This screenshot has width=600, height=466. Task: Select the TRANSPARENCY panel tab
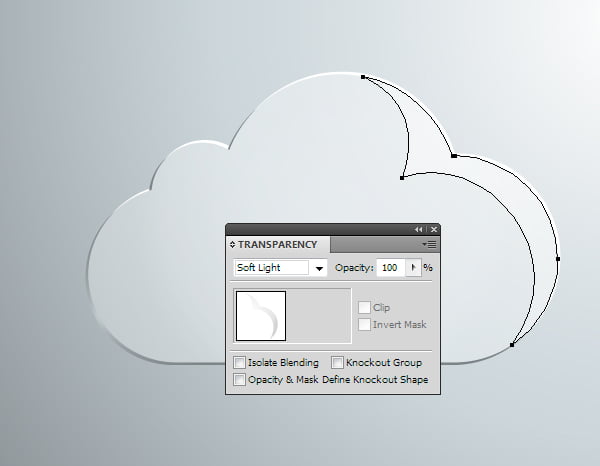(x=277, y=244)
